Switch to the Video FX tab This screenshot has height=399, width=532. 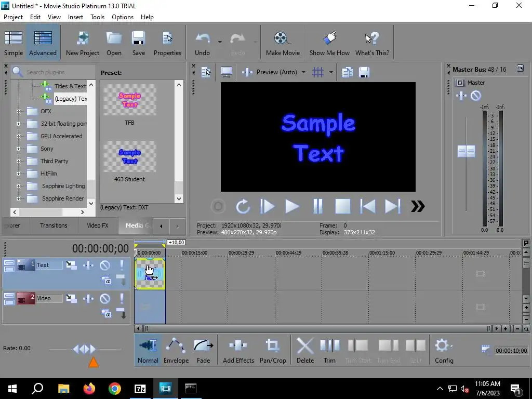98,225
